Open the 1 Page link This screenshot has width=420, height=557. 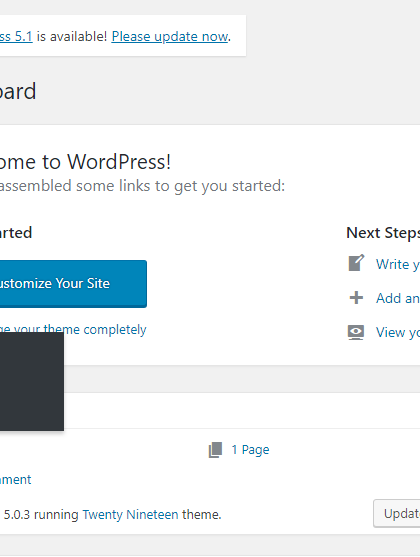point(251,450)
